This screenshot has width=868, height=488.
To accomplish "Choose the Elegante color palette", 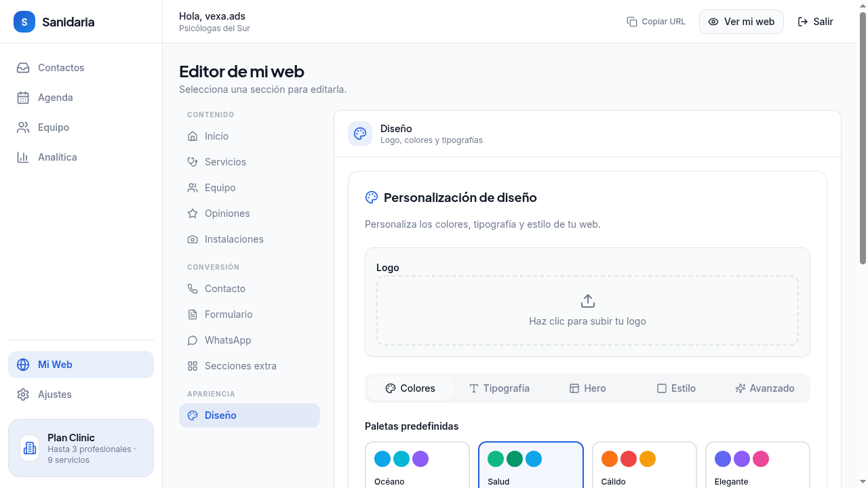I will [x=757, y=465].
